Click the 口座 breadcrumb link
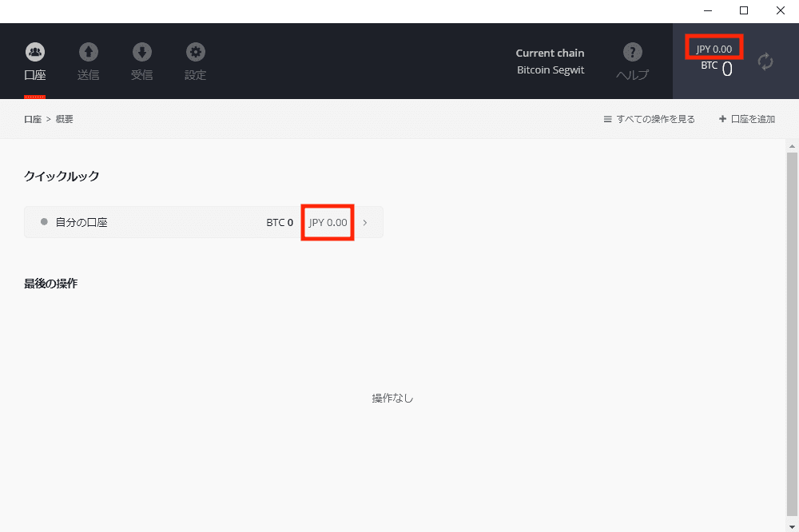 [32, 119]
